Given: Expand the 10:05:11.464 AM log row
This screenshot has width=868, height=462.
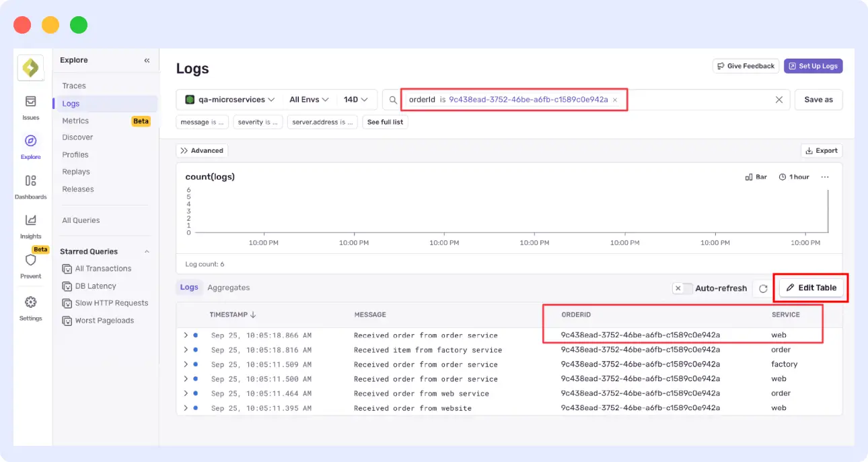Looking at the screenshot, I should point(186,393).
